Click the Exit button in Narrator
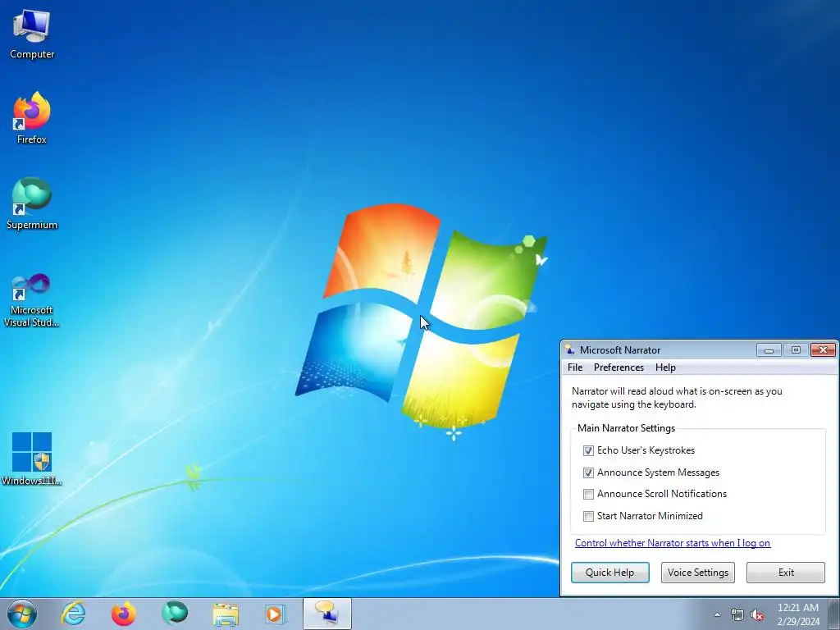The width and height of the screenshot is (840, 630). coord(785,572)
